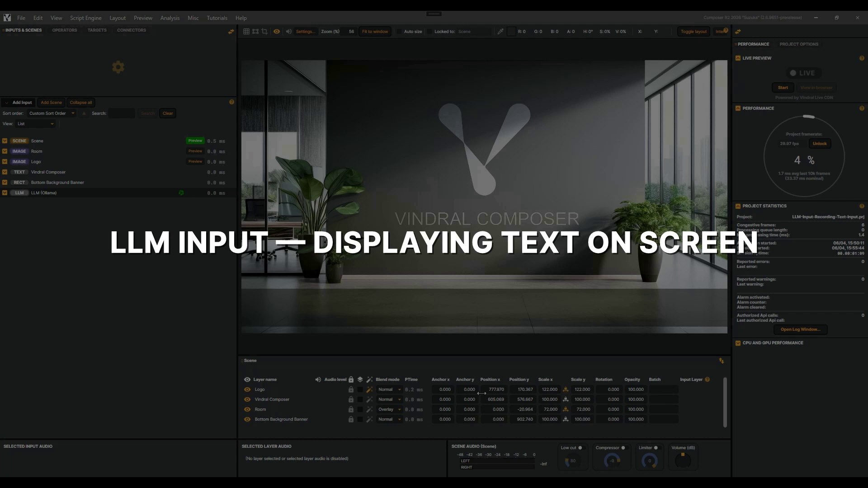The width and height of the screenshot is (868, 488).
Task: Click the bounding box transform icon
Action: point(255,32)
